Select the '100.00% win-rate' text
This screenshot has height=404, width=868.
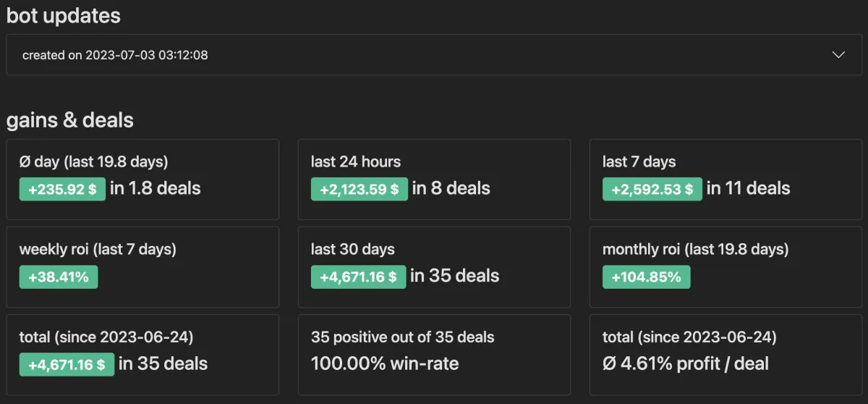tap(385, 363)
